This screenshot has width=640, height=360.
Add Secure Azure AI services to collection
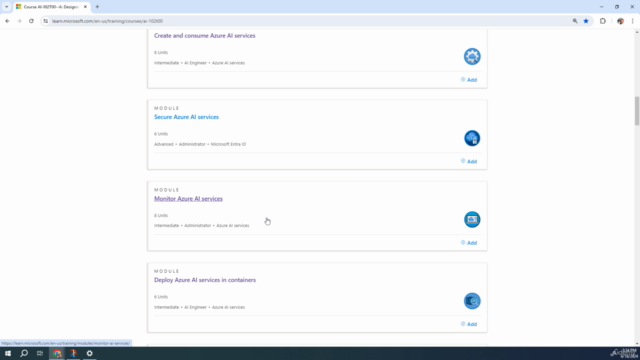click(x=469, y=161)
